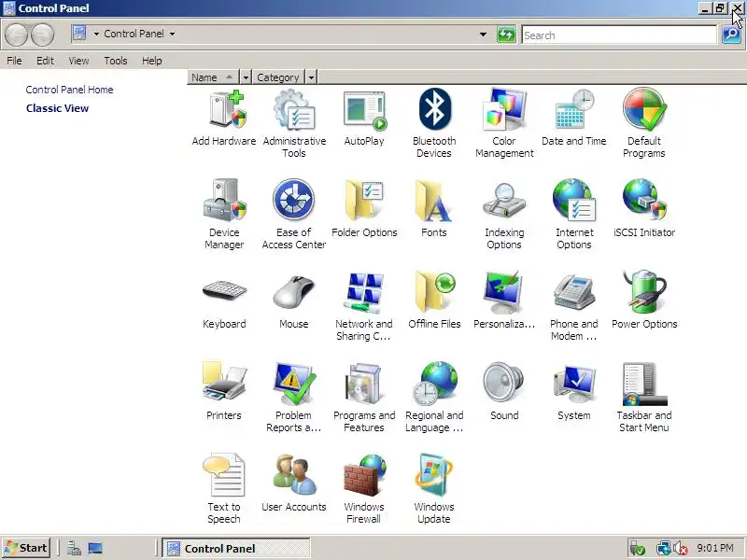This screenshot has width=747, height=560.
Task: Open the Start menu
Action: [26, 548]
